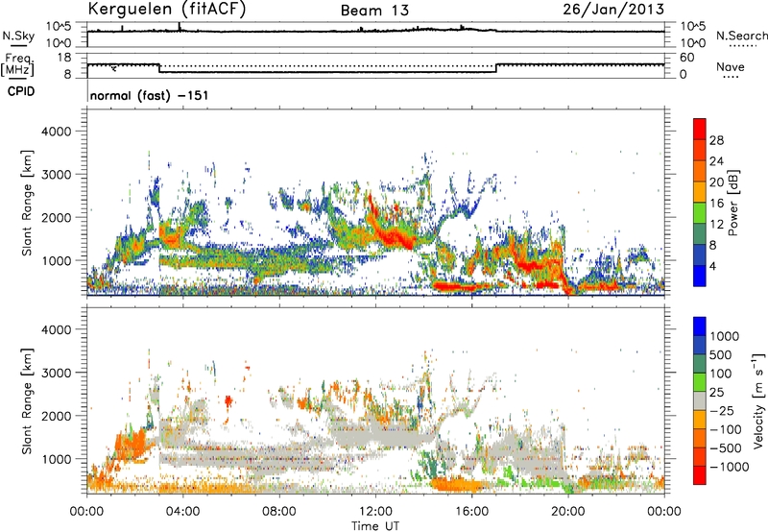Click the dotted line sample under Nave
The image size is (768, 532).
click(731, 77)
